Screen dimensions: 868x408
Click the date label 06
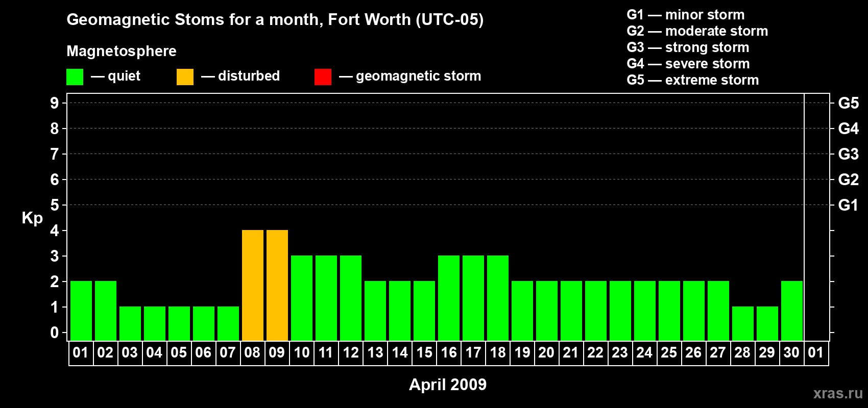click(203, 352)
